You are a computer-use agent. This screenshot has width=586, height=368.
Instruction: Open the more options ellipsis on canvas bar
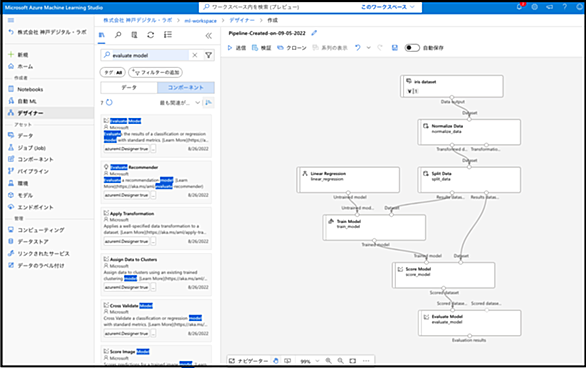tap(366, 361)
